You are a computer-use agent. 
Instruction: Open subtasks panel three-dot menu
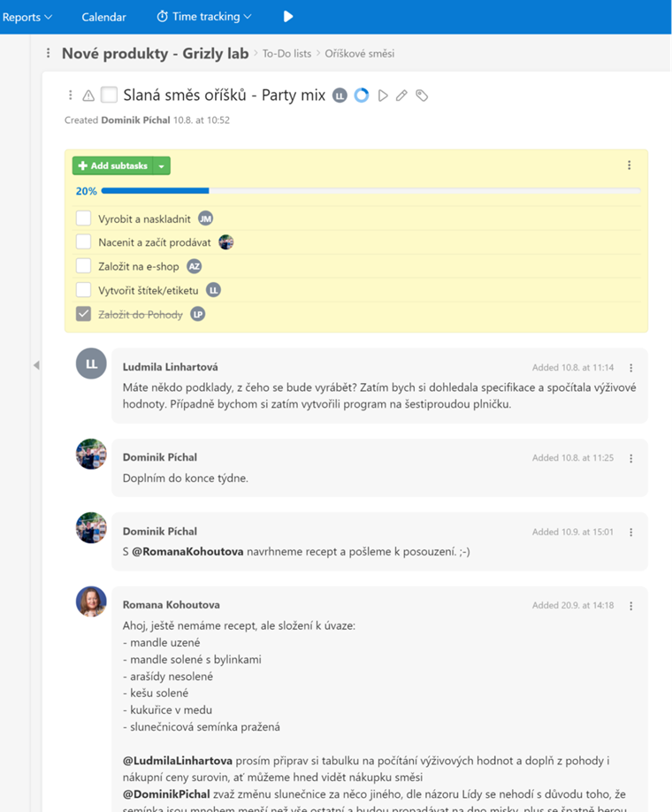coord(629,165)
